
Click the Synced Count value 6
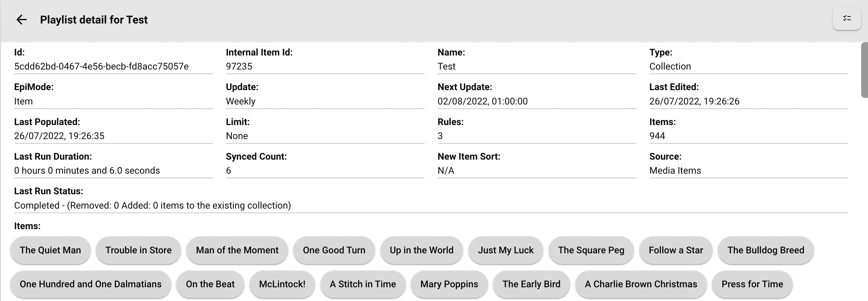tap(229, 171)
